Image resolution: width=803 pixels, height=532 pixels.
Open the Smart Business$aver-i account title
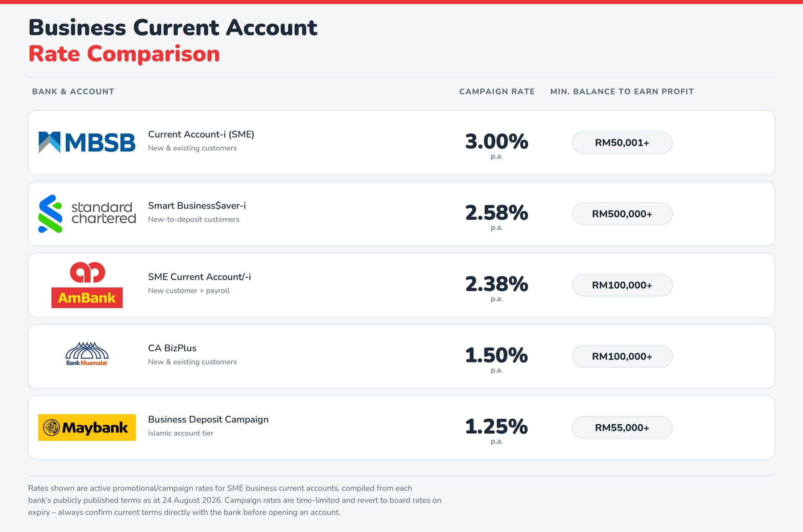coord(197,205)
